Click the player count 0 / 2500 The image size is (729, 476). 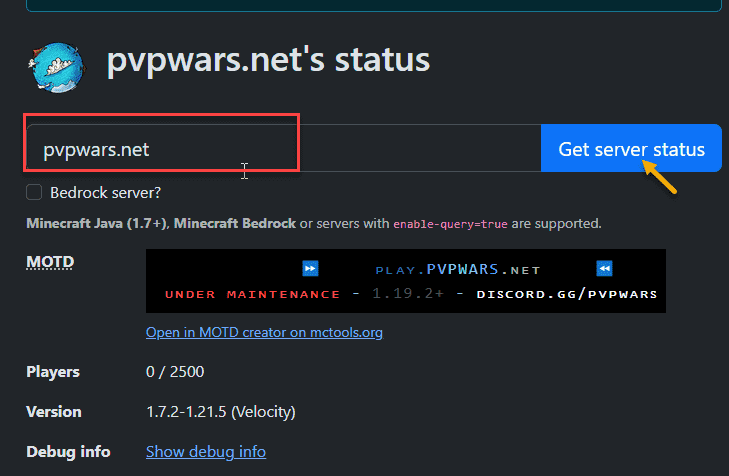coord(175,372)
